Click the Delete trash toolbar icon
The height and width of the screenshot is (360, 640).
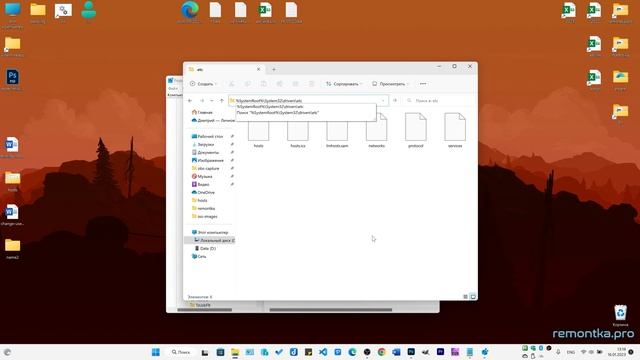point(311,84)
